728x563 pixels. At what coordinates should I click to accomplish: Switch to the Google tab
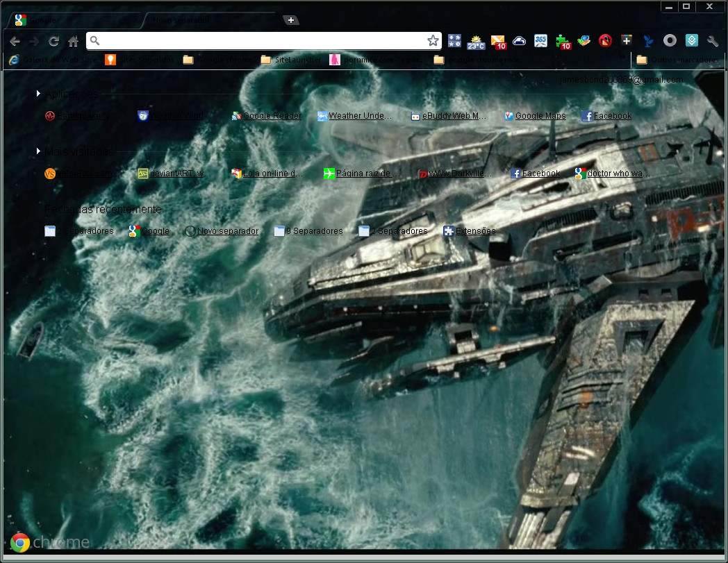click(x=74, y=20)
